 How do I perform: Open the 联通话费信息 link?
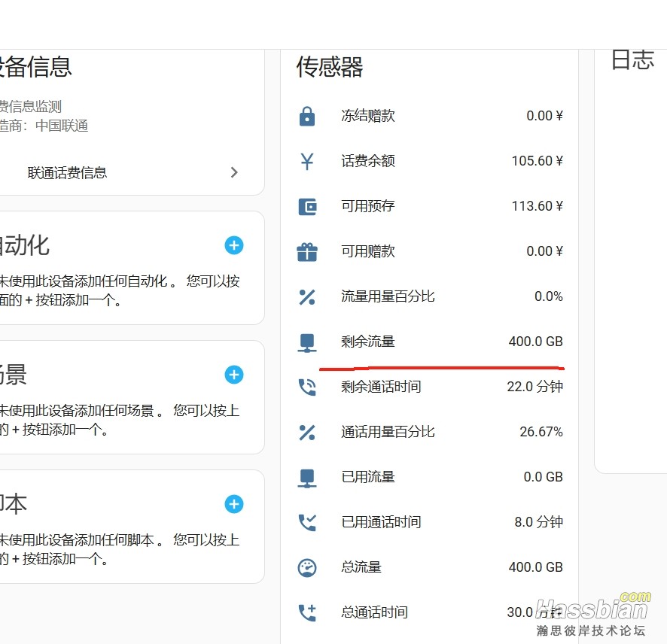[67, 172]
